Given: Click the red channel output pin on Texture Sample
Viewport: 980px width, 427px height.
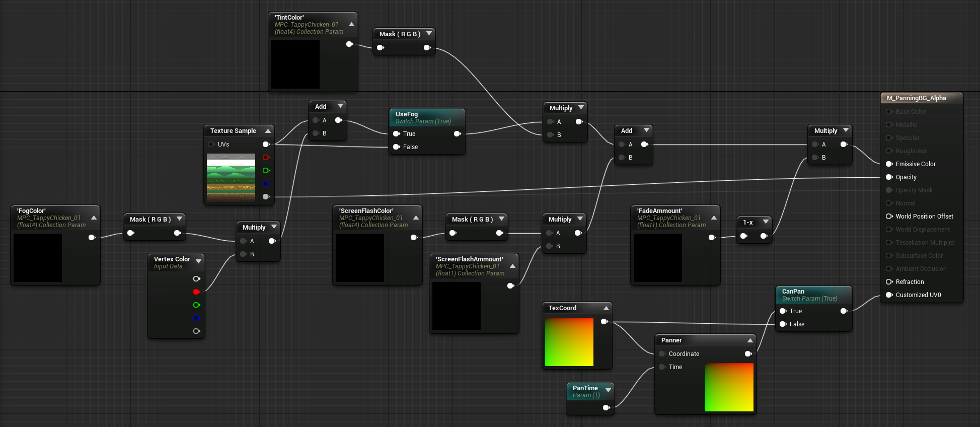Looking at the screenshot, I should 266,158.
